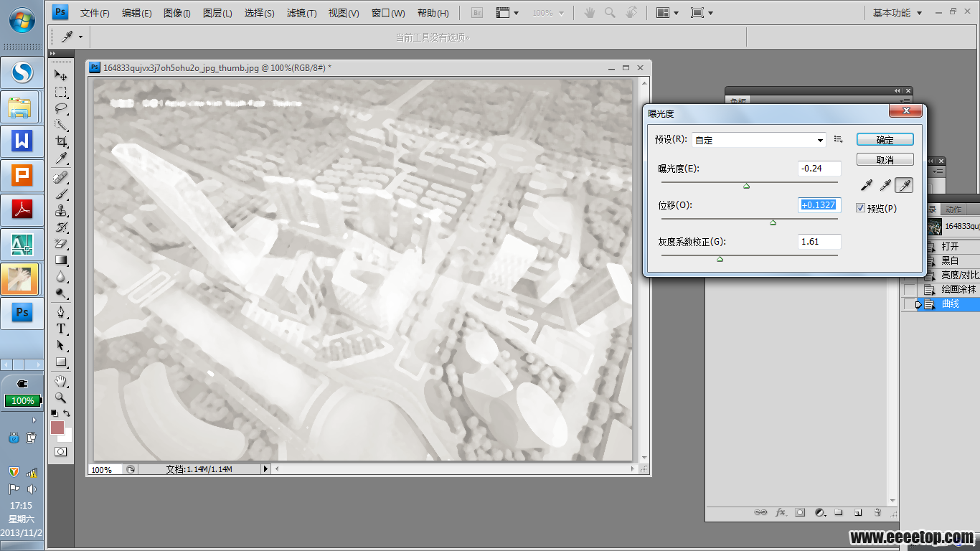Image resolution: width=980 pixels, height=551 pixels.
Task: Click the 灰度系数校正 gamma slider handle
Action: click(x=720, y=259)
